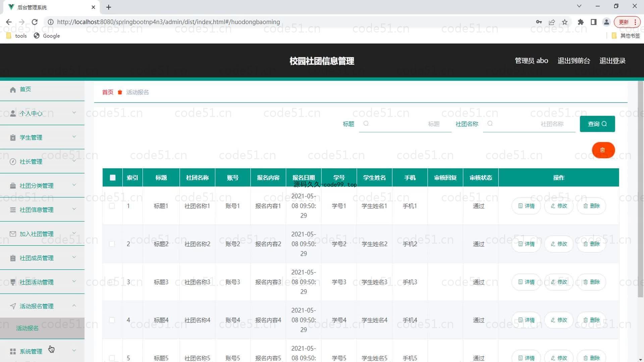The image size is (644, 362).
Task: Click the browser back arrow
Action: (x=9, y=22)
